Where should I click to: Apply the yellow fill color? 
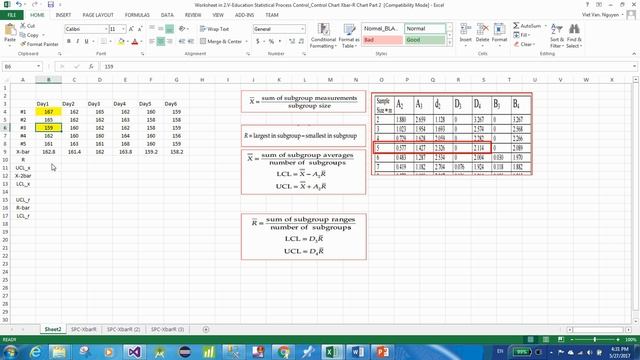121,42
